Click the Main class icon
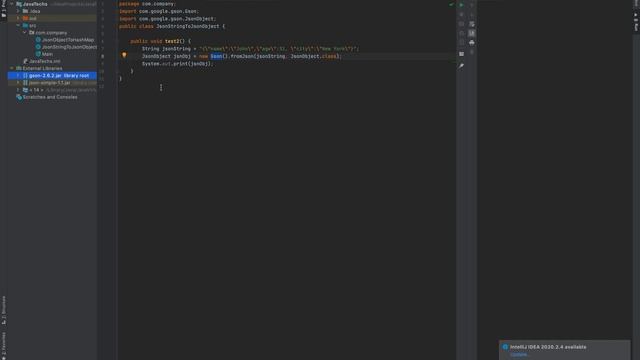The height and width of the screenshot is (360, 640). pyautogui.click(x=38, y=54)
